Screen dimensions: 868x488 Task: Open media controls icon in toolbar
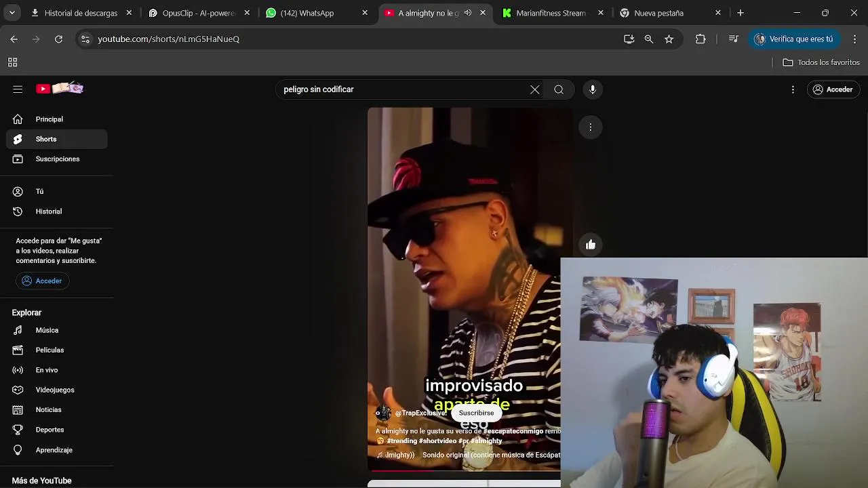733,39
